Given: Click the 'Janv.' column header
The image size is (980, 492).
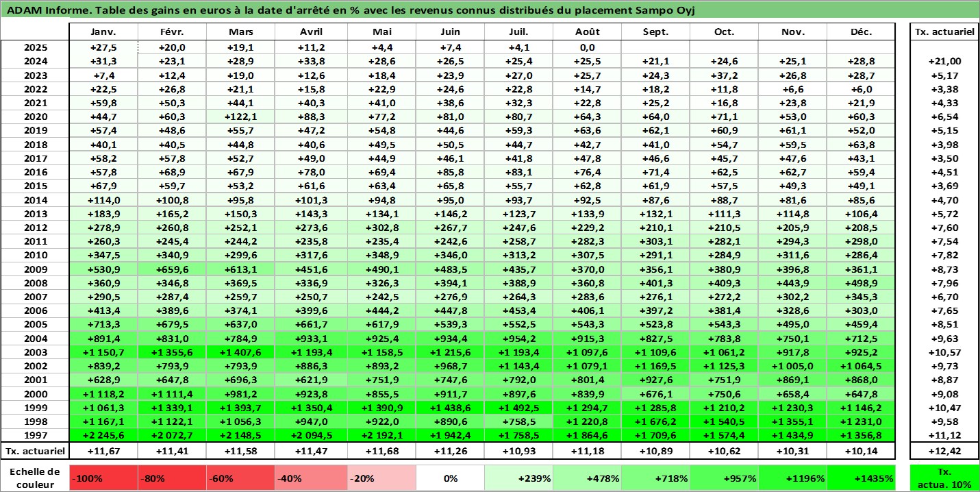Looking at the screenshot, I should [104, 32].
